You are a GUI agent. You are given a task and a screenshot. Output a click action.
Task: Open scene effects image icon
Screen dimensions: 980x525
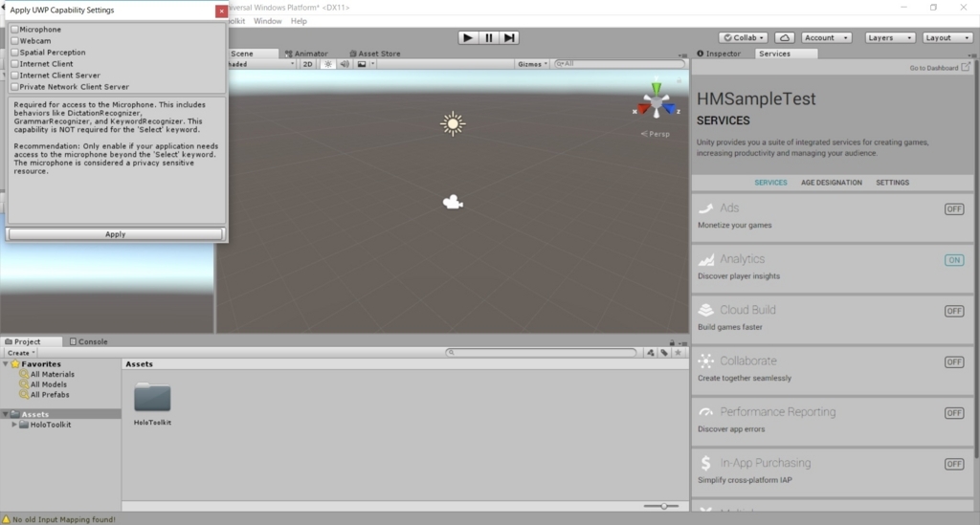pos(361,64)
